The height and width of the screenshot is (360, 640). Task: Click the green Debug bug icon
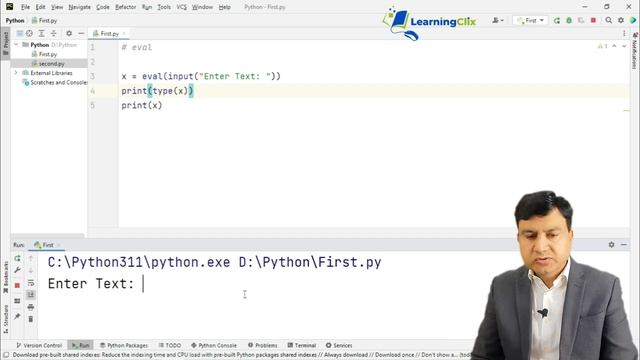point(569,20)
